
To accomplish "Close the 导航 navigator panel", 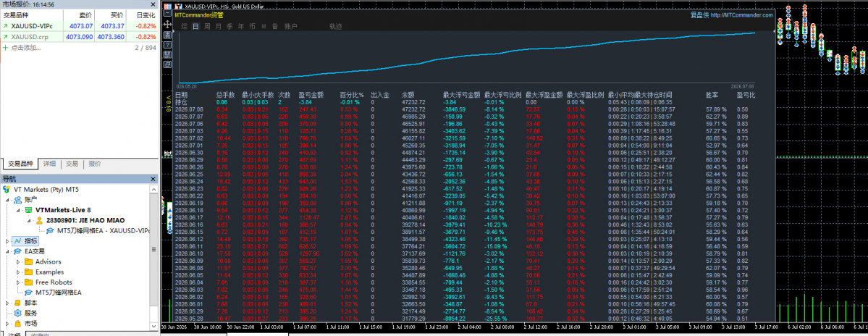I will coord(153,179).
